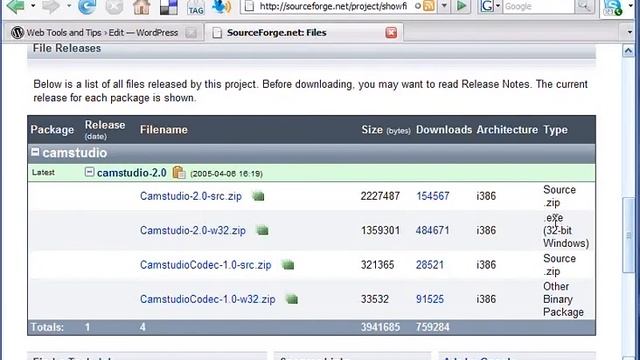
Task: Go back with the green back arrow
Action: coord(16,7)
